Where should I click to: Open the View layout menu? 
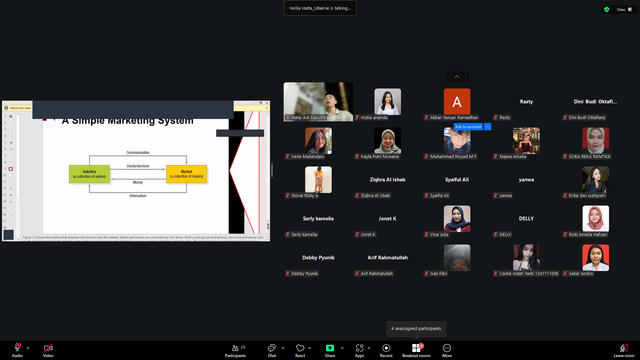624,9
